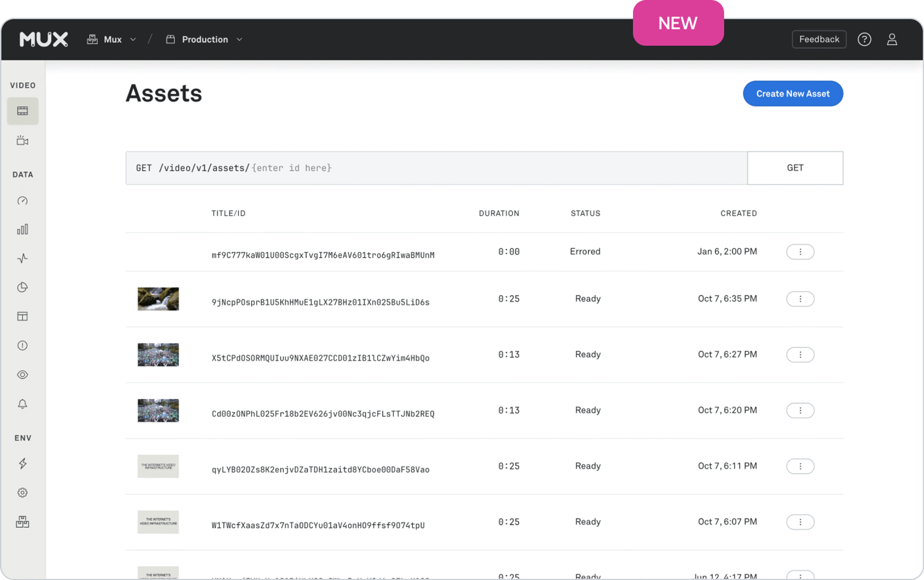The width and height of the screenshot is (924, 580).
Task: Click the STATUS column header
Action: click(585, 213)
